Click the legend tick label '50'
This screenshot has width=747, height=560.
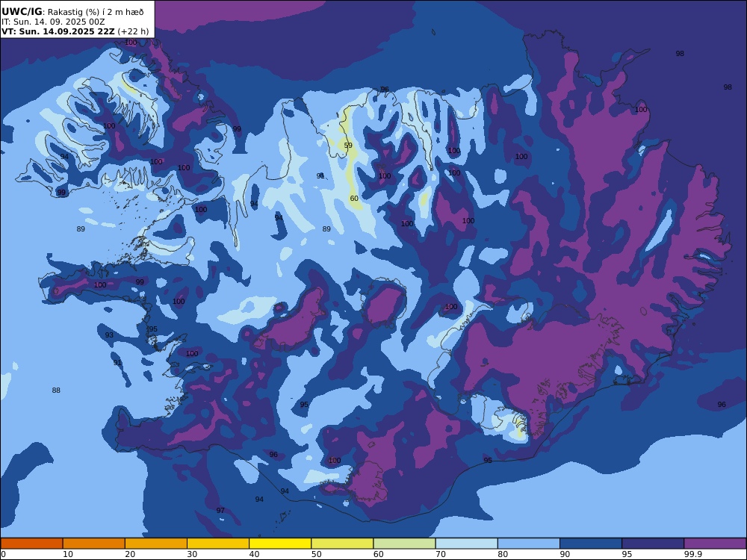pyautogui.click(x=316, y=554)
